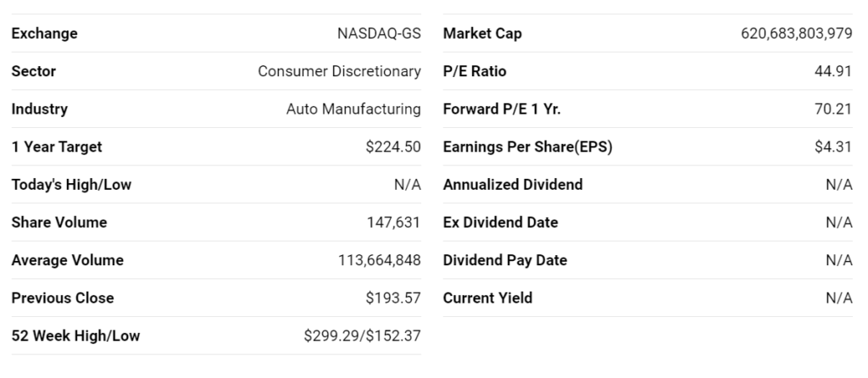Image resolution: width=868 pixels, height=378 pixels.
Task: Click the Share Volume value 147,631
Action: (393, 222)
